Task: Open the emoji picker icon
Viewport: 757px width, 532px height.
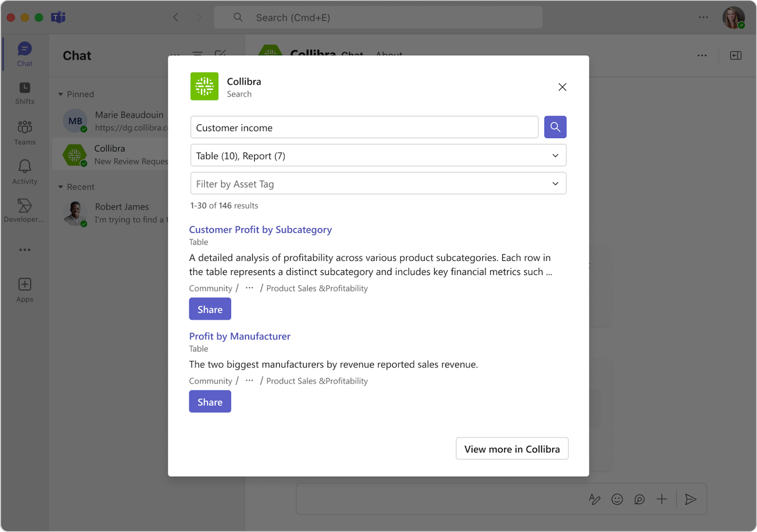Action: pos(617,499)
